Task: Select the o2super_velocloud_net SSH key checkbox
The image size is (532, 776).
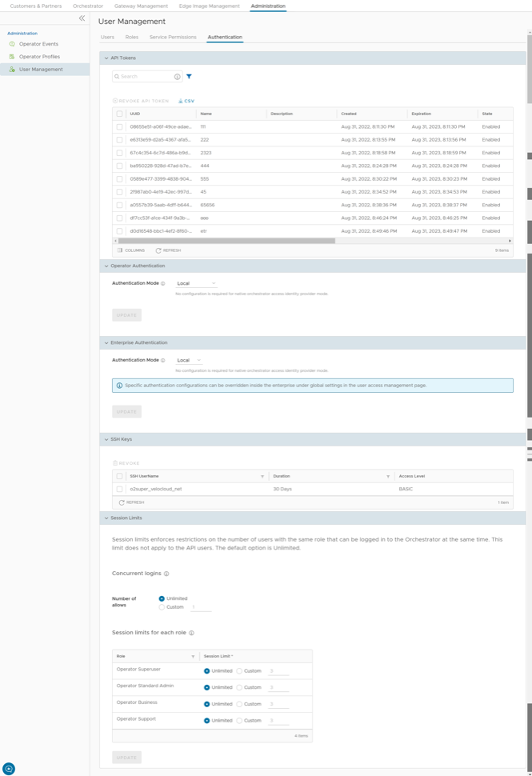Action: pos(120,489)
